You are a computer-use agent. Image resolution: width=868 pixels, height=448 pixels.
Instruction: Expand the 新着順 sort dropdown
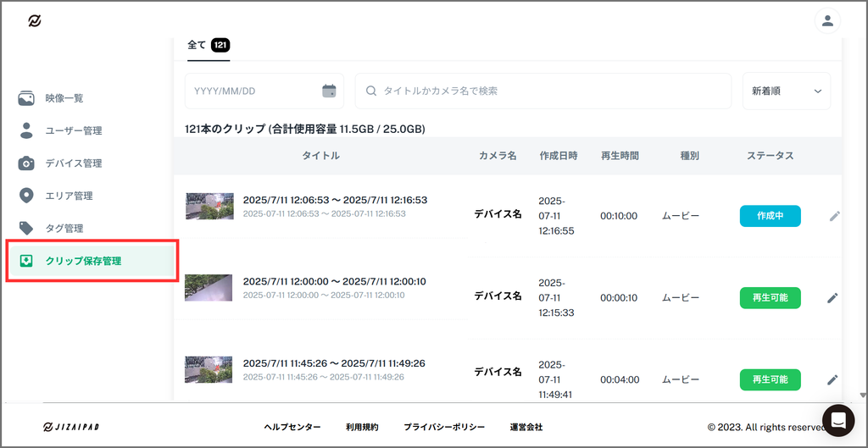[786, 91]
